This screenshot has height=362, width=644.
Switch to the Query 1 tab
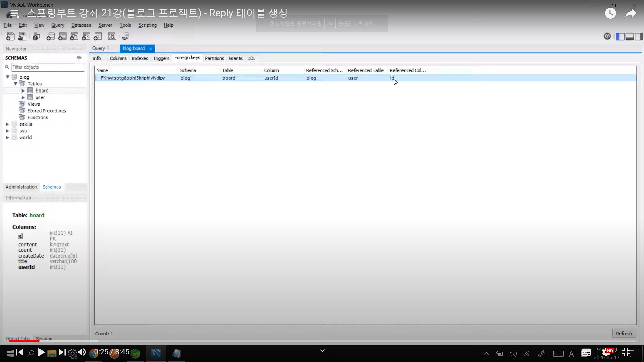pos(100,48)
